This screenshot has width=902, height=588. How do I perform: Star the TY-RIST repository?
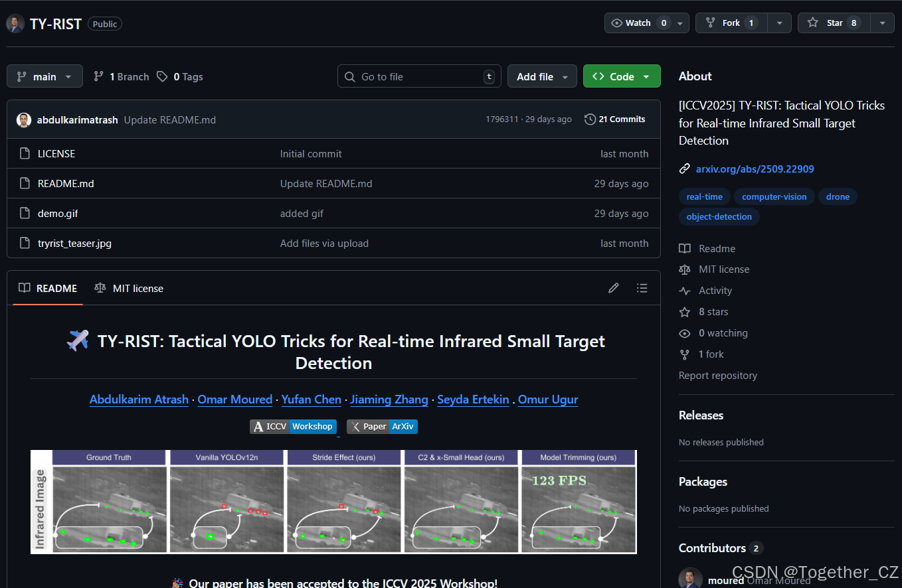coord(833,23)
